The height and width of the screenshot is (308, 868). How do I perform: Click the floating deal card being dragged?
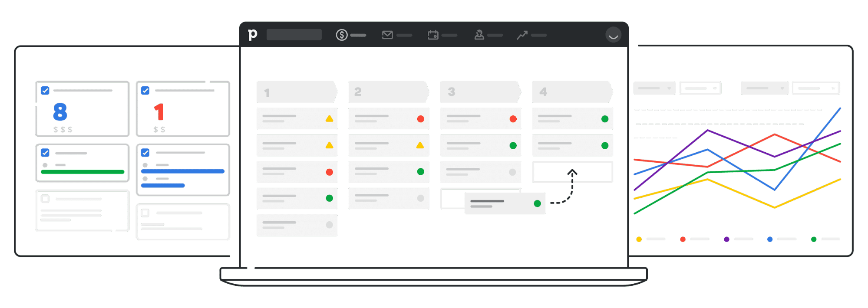[x=505, y=203]
